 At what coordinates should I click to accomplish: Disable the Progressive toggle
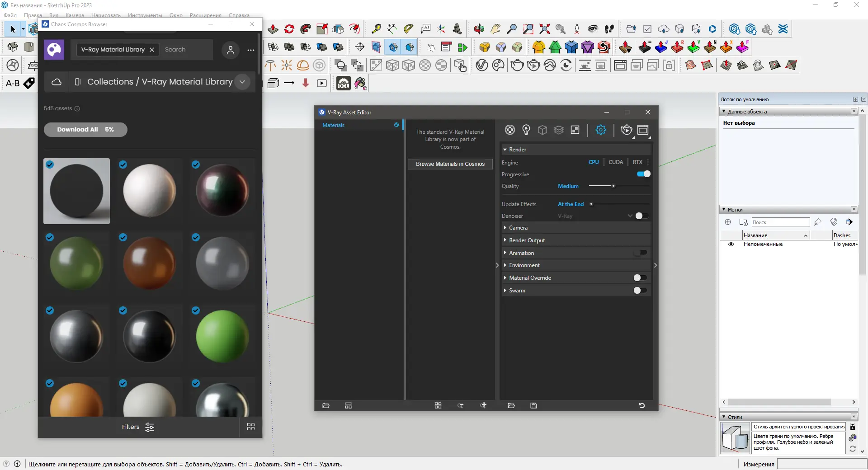[x=644, y=174]
